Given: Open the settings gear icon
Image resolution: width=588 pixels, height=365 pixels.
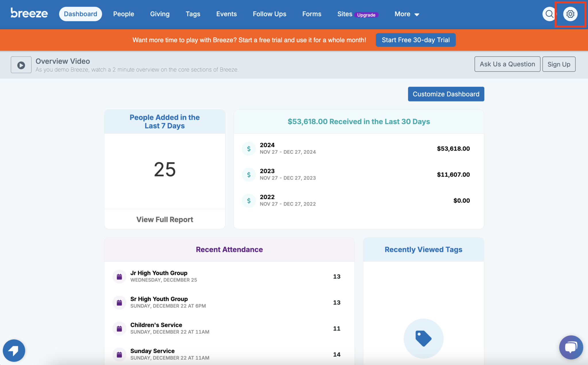Looking at the screenshot, I should click(570, 14).
